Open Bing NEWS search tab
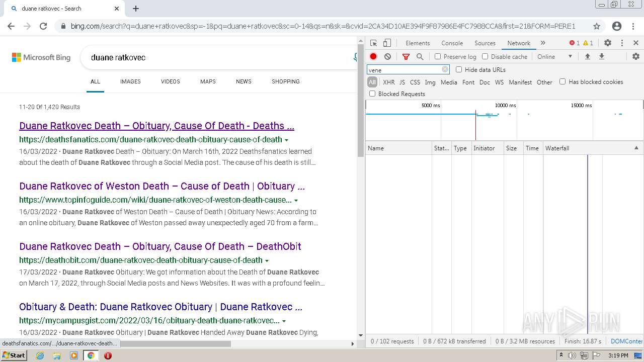644x362 pixels. pyautogui.click(x=244, y=81)
